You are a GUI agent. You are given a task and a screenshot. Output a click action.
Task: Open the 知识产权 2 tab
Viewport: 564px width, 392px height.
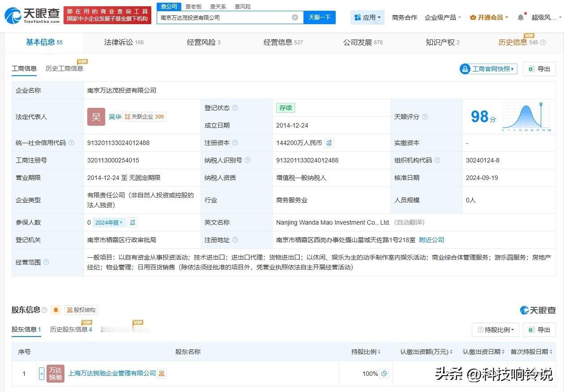point(443,43)
